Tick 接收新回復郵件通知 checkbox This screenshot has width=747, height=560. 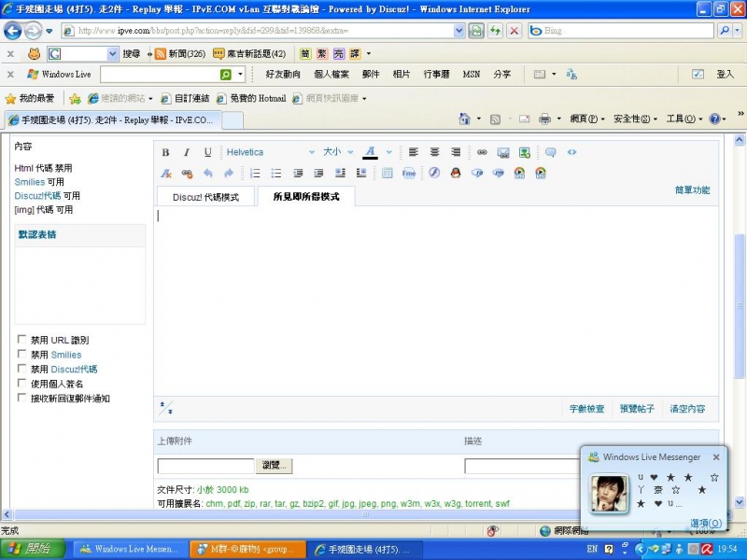22,399
